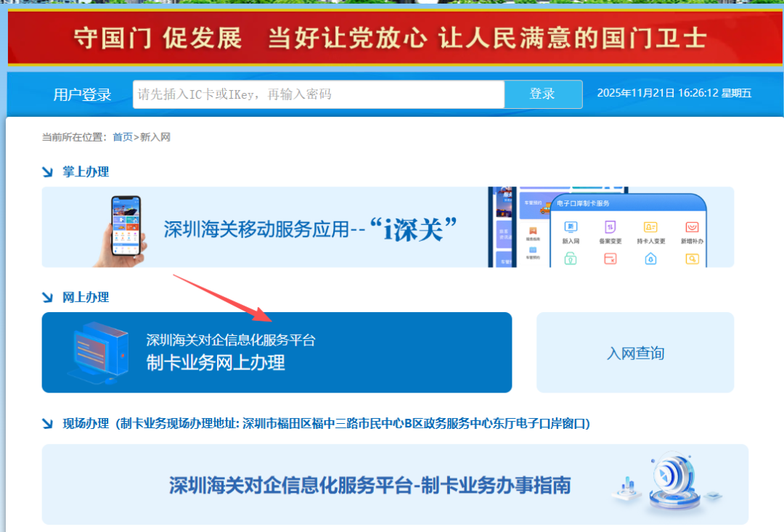Open 服务指南 in the app sidebar preview
The image size is (784, 532).
point(533,230)
